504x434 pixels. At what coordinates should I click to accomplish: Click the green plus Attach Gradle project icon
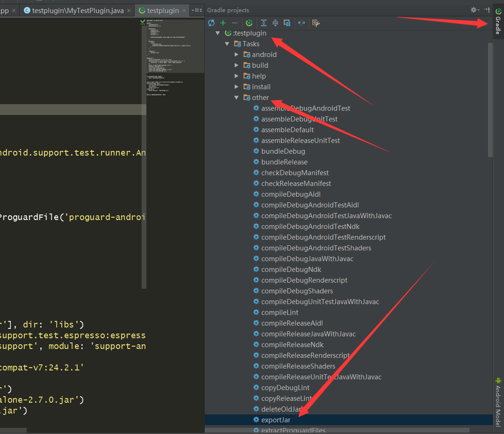(x=223, y=23)
